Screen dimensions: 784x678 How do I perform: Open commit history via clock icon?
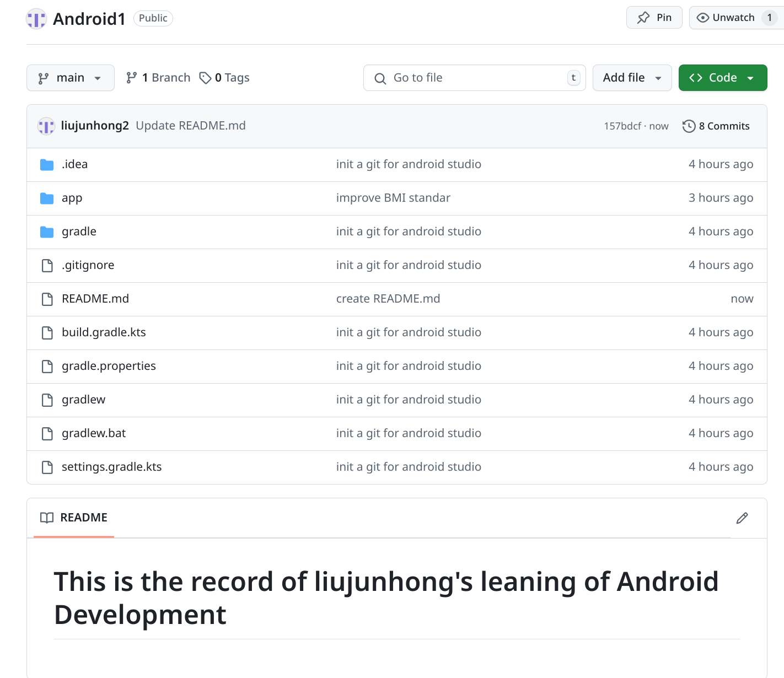[689, 126]
